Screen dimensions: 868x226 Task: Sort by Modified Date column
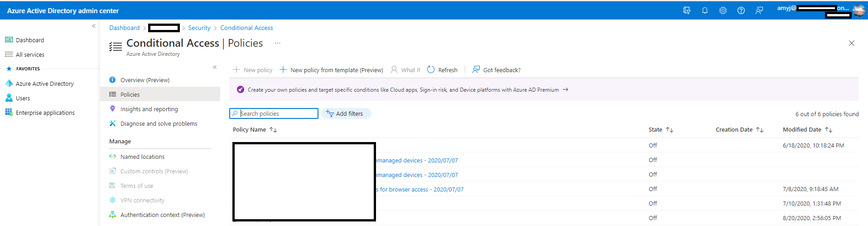(x=808, y=130)
